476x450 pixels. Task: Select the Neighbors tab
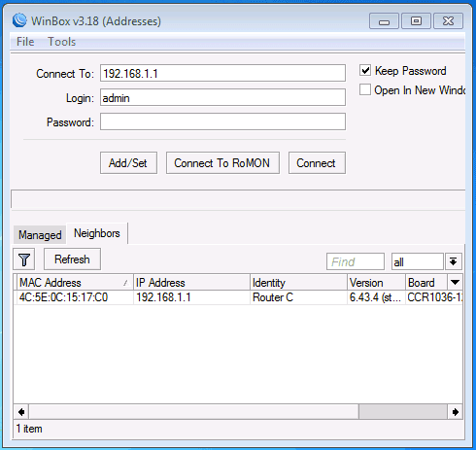(97, 233)
